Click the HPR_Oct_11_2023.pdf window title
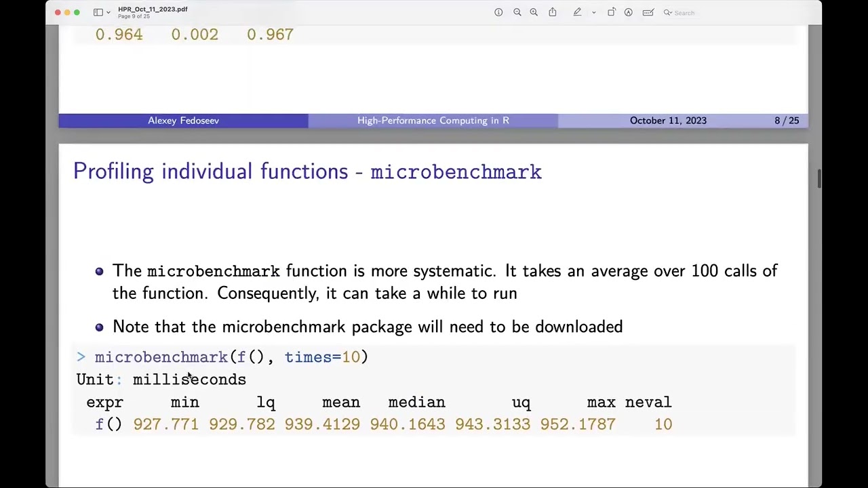Image resolution: width=868 pixels, height=488 pixels. (153, 9)
